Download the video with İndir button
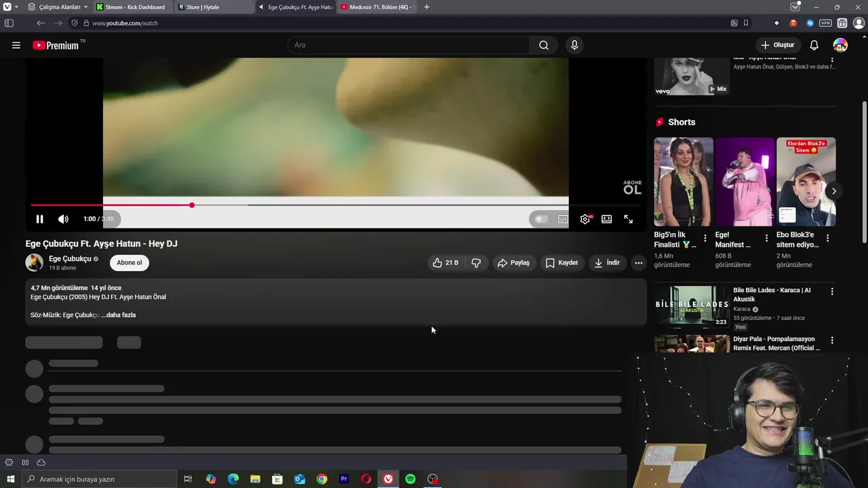Viewport: 868px width, 488px height. coord(607,263)
